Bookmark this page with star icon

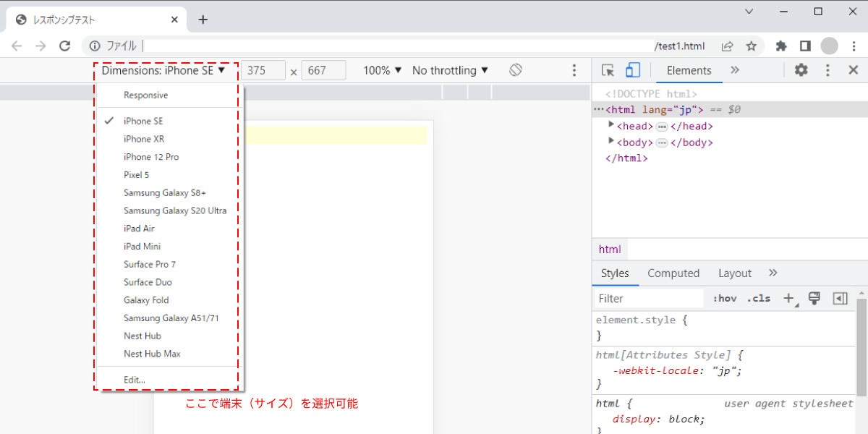(x=752, y=46)
